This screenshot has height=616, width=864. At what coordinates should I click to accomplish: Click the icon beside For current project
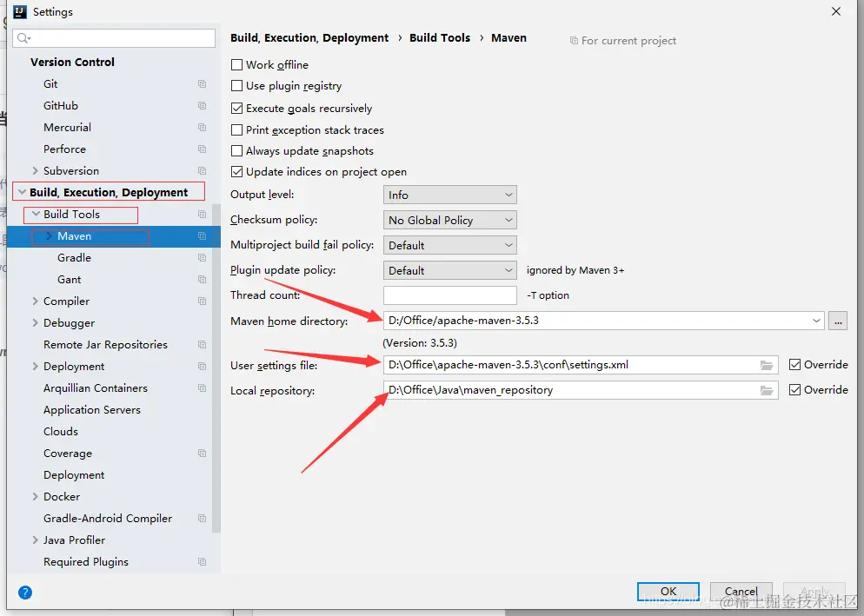574,41
